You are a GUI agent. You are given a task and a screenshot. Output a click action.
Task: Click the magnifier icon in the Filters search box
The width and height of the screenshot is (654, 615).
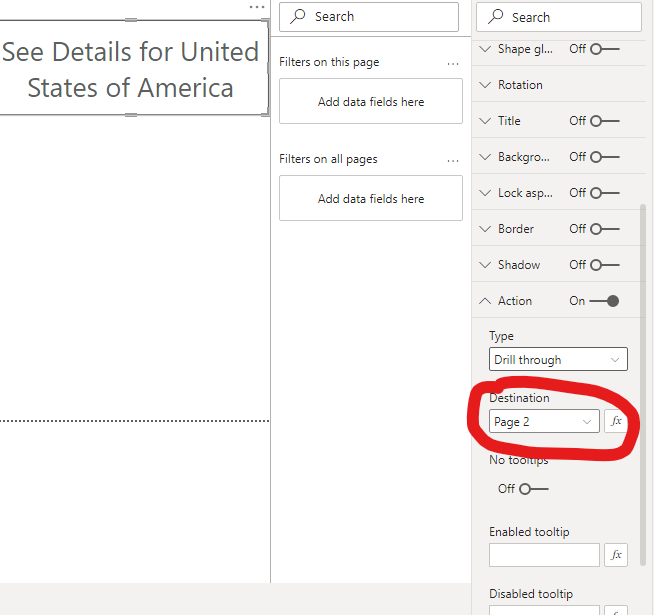pos(298,16)
